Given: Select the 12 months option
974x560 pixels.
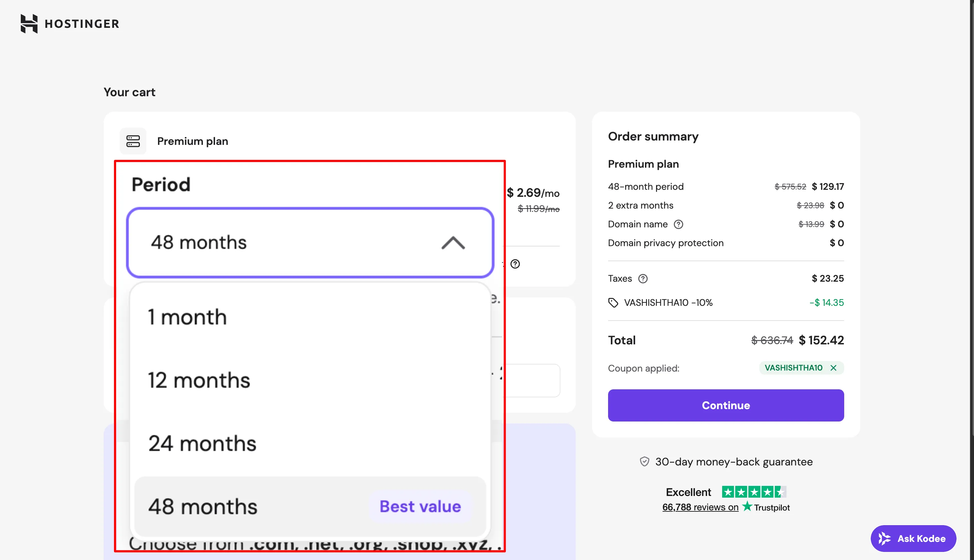Looking at the screenshot, I should 310,380.
